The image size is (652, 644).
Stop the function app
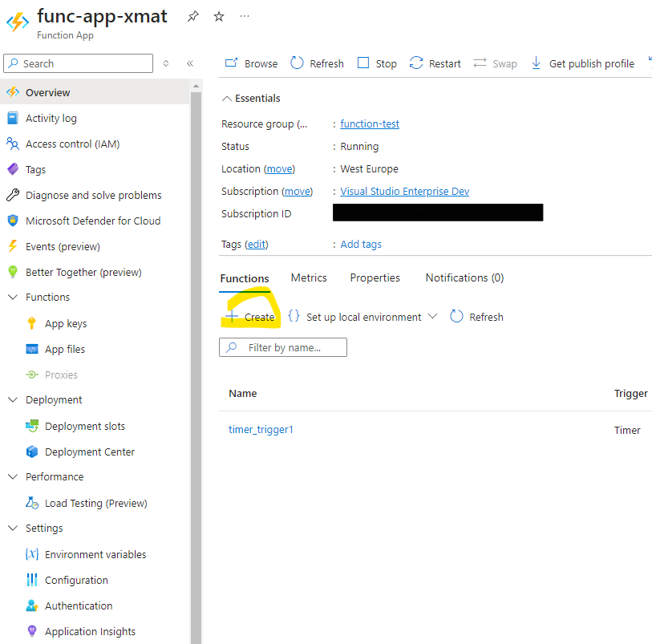tap(377, 63)
